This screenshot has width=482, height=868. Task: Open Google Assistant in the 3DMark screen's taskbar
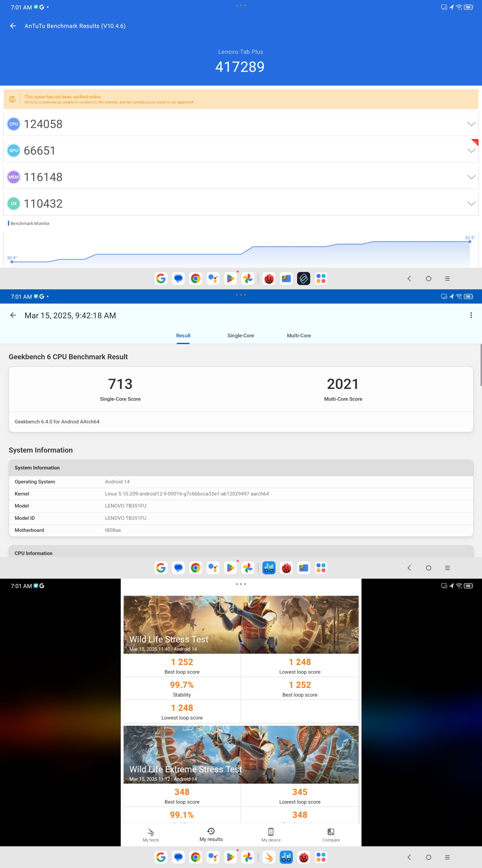coord(213,857)
